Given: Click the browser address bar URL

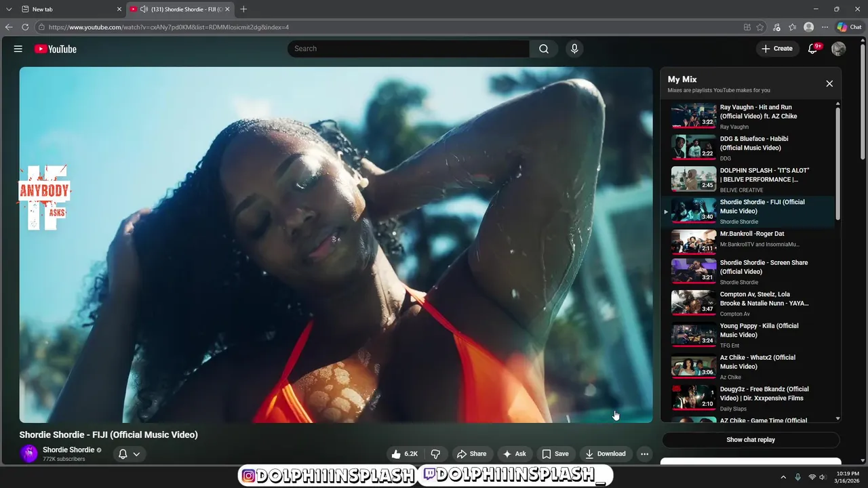Looking at the screenshot, I should click(x=169, y=27).
